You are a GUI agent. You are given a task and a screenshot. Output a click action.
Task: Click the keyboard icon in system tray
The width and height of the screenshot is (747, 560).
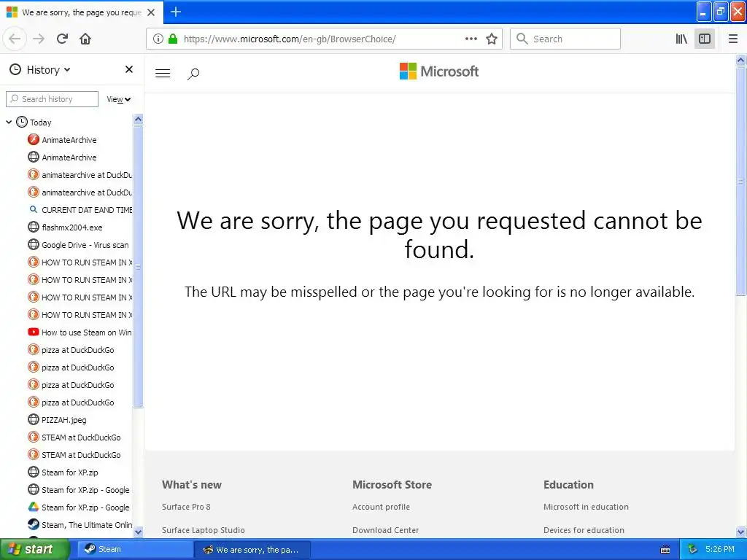665,550
